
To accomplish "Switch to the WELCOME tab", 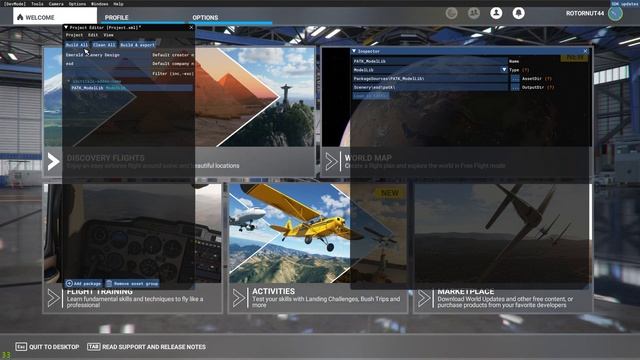I will pyautogui.click(x=55, y=16).
